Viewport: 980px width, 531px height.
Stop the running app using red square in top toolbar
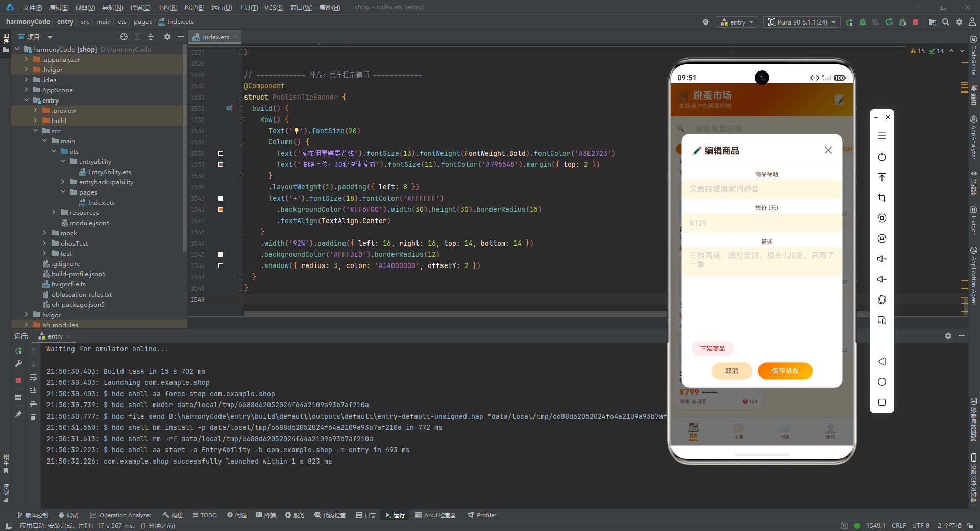(916, 22)
